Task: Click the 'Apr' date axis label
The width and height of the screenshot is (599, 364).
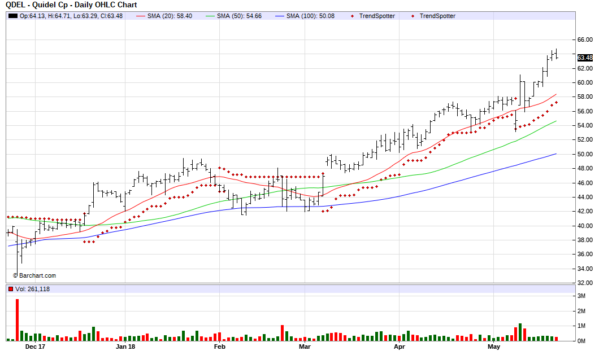Action: point(399,347)
